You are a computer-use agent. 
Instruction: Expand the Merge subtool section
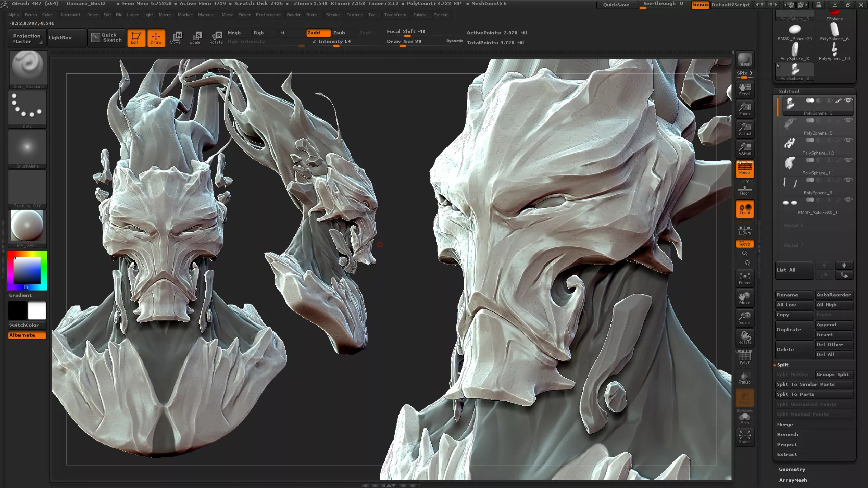pyautogui.click(x=785, y=424)
